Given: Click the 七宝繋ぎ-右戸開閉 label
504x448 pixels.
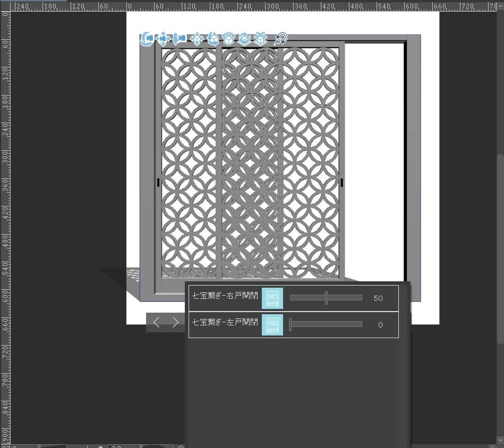Looking at the screenshot, I should pyautogui.click(x=225, y=296).
